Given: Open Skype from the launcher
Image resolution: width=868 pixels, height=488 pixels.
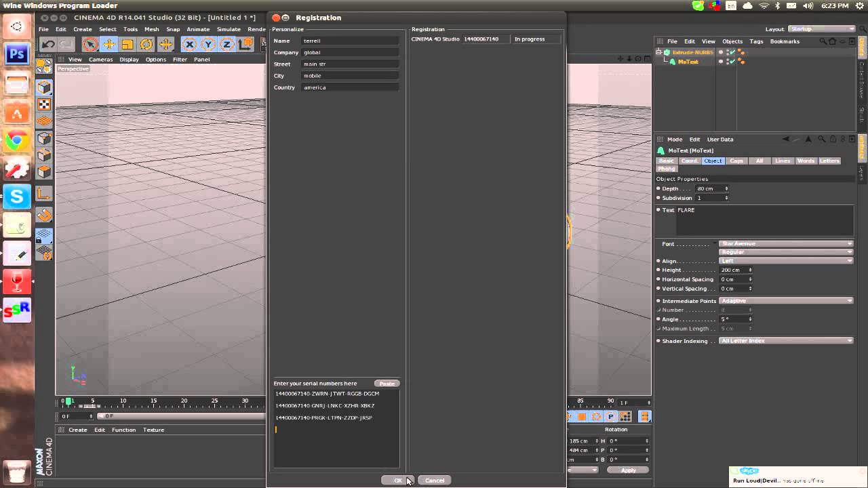Looking at the screenshot, I should point(17,197).
